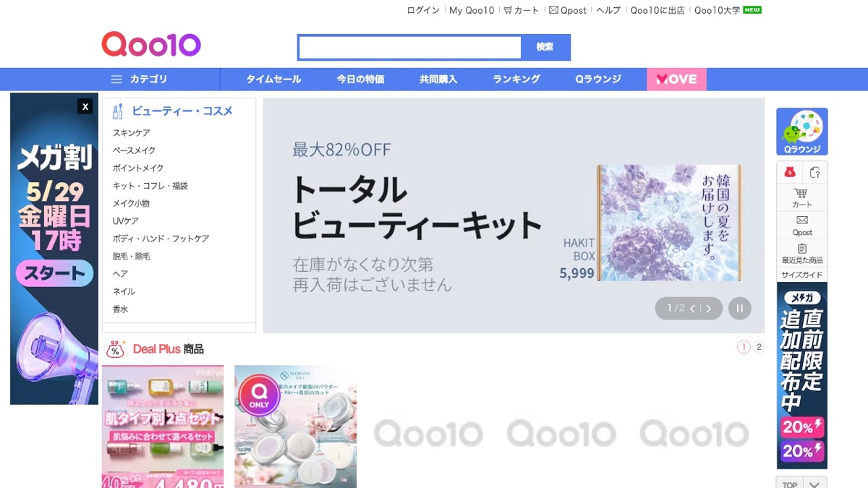Open the Q ONLY UVパウダー product
The width and height of the screenshot is (868, 488).
(x=295, y=427)
